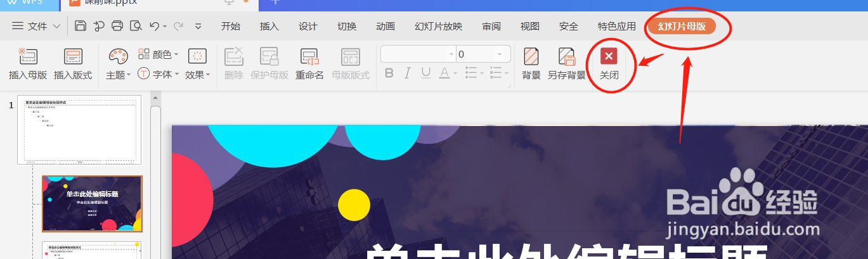The width and height of the screenshot is (868, 259).
Task: Open font color dropdown arrow
Action: coord(455,73)
